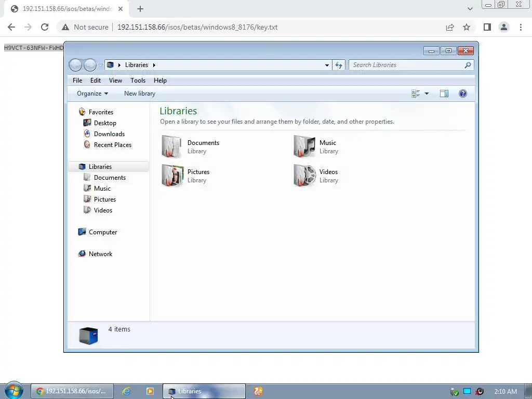
Task: Click the Libraries taskbar button
Action: pyautogui.click(x=204, y=391)
